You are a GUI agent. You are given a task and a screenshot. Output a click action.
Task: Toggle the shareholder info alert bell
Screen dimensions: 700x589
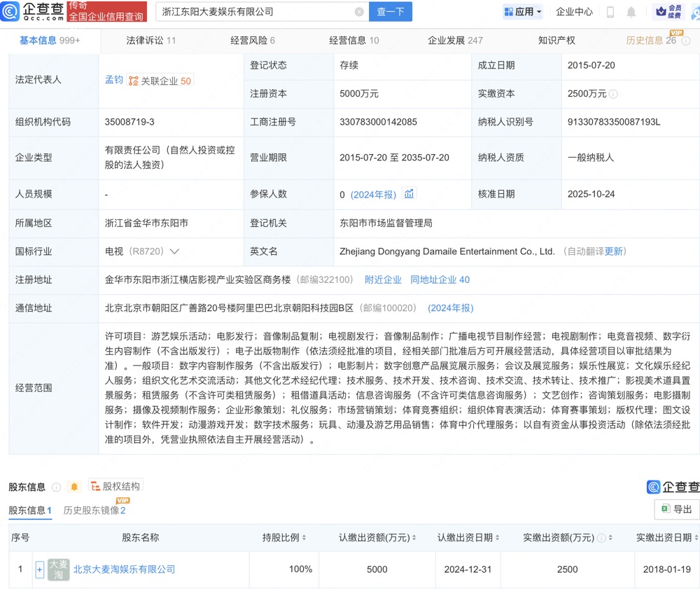pyautogui.click(x=74, y=487)
